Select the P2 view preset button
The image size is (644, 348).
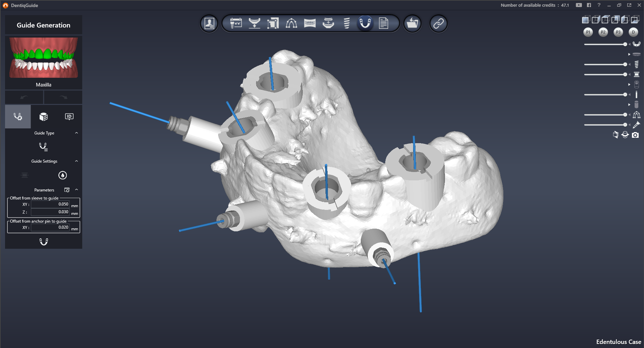click(603, 32)
